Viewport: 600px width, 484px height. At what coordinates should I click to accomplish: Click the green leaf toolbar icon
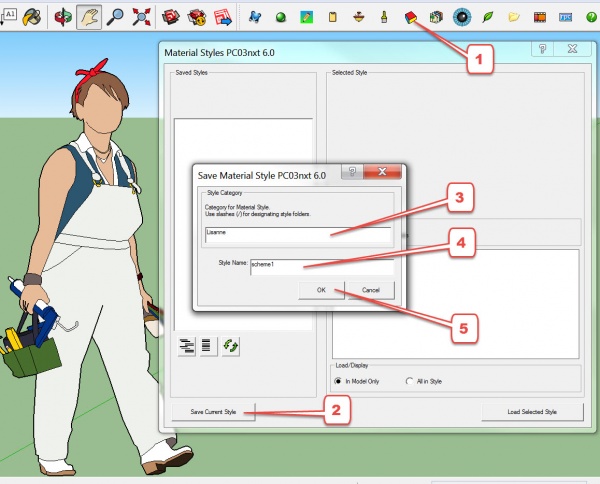488,17
